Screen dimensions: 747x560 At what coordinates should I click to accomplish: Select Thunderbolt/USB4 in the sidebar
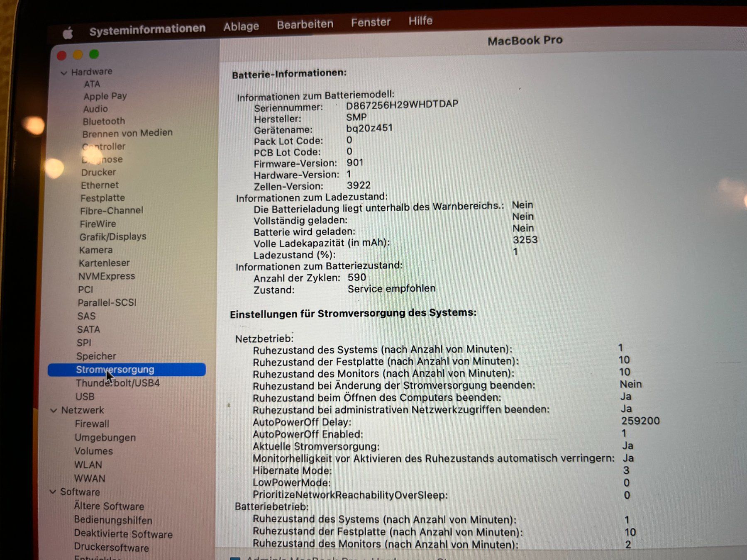118,383
